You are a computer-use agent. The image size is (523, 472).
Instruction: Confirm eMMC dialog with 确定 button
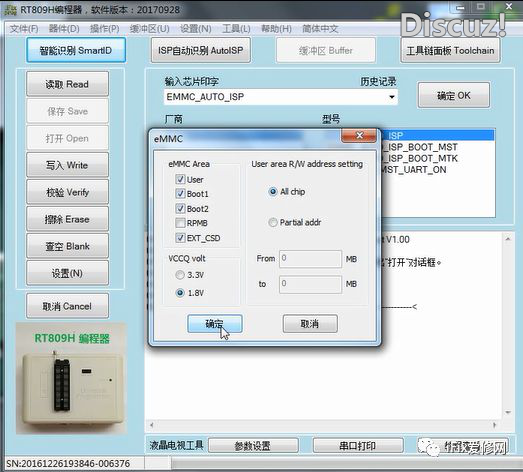(x=214, y=324)
